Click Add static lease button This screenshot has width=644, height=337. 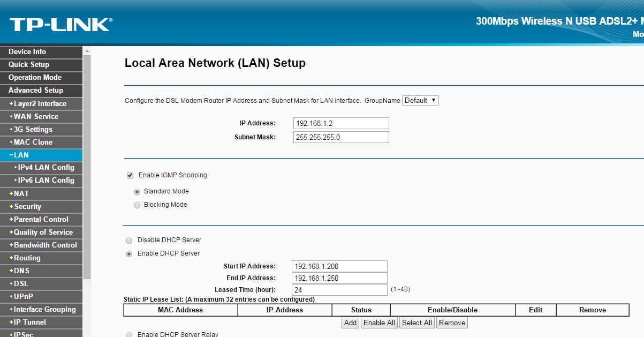tap(351, 323)
